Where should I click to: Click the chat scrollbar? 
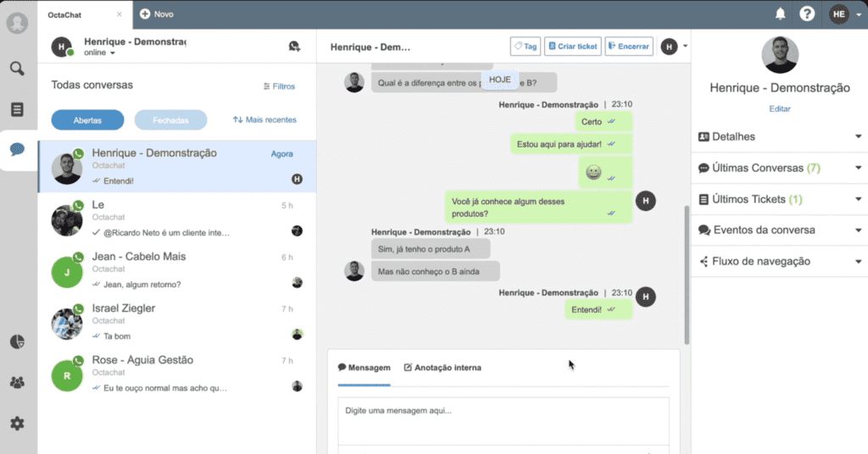click(x=687, y=274)
